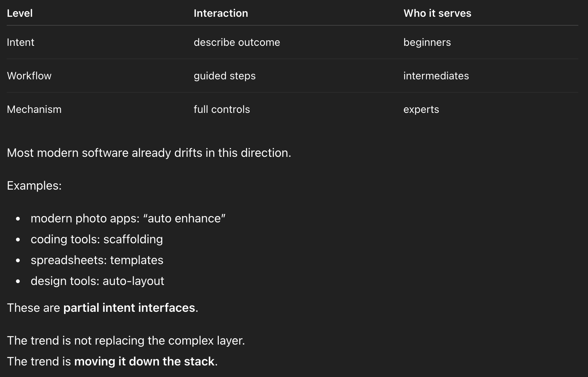Click the "Intent" table cell

(20, 42)
